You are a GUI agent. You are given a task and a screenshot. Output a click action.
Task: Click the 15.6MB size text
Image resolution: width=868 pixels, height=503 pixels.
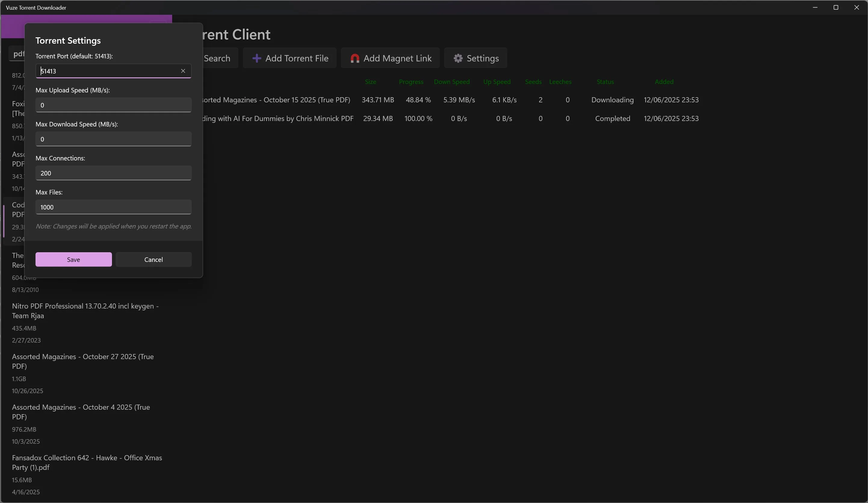22,480
